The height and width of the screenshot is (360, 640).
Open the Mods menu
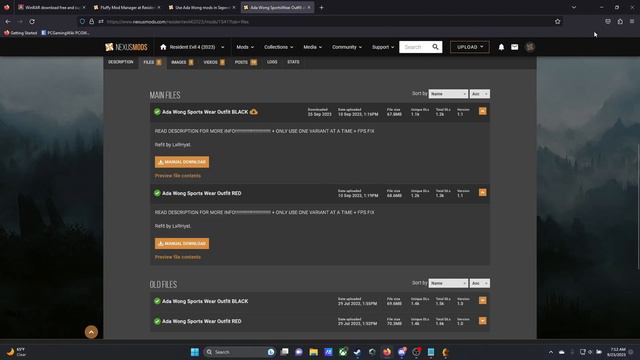245,47
